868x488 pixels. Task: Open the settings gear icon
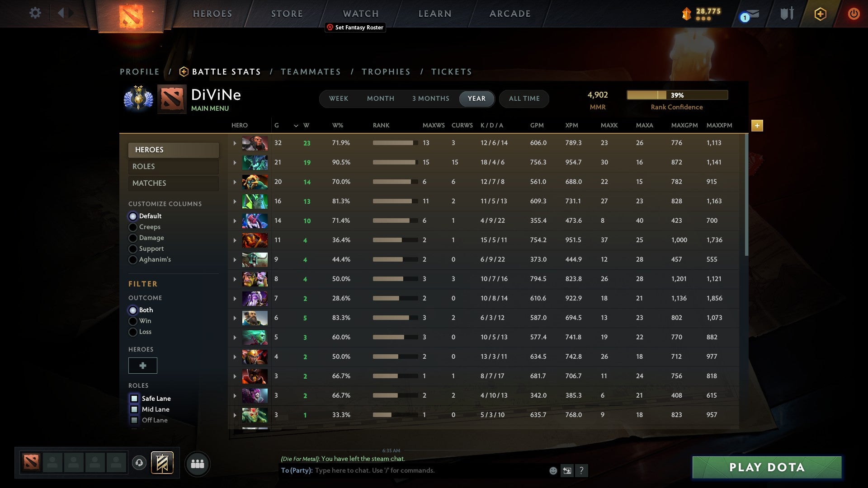coord(35,13)
